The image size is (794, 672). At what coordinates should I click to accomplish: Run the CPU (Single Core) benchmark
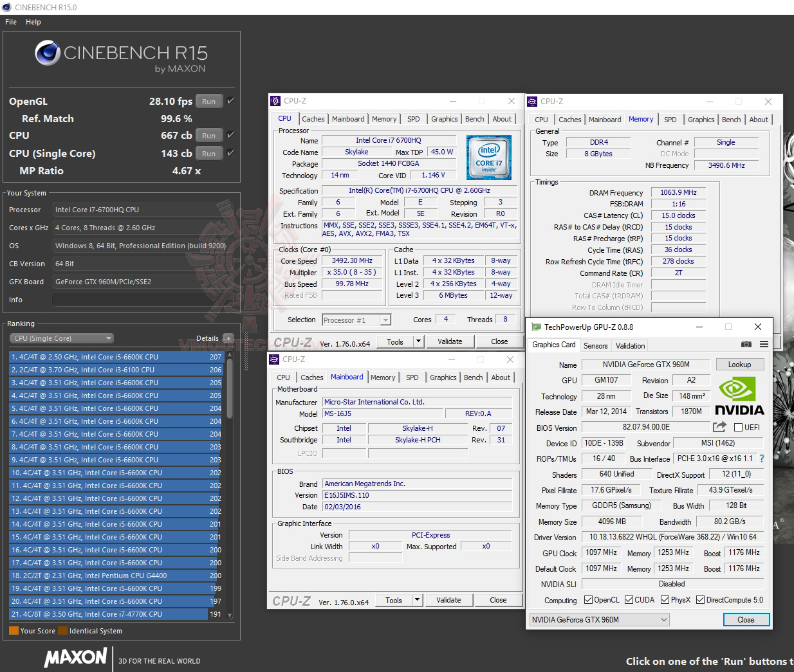[209, 153]
